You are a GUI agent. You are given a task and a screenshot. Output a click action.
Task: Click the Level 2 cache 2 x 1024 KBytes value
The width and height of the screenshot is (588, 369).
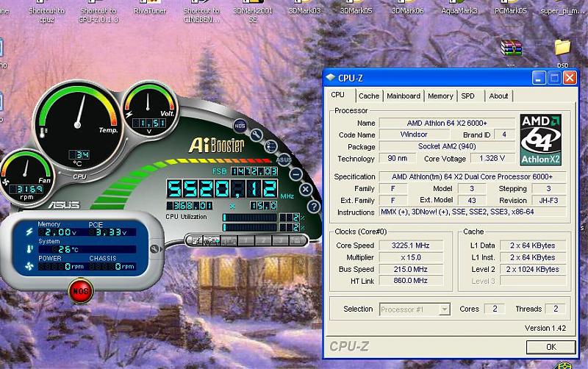pyautogui.click(x=532, y=269)
